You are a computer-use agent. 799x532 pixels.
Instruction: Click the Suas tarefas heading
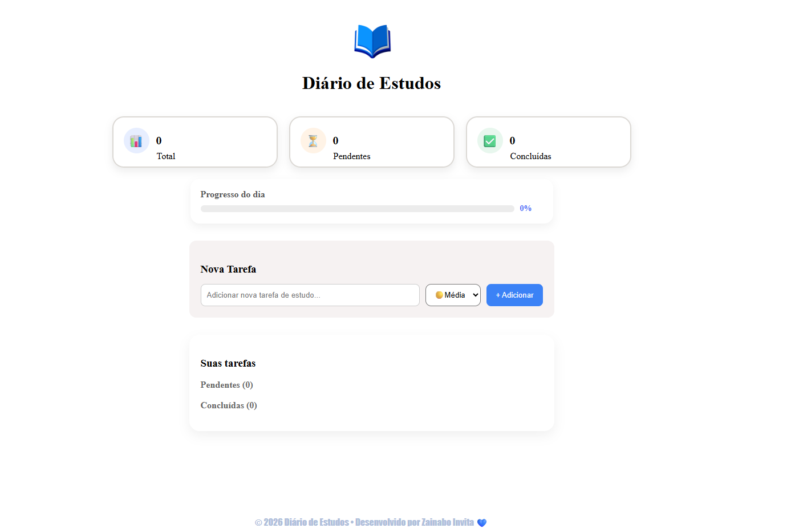pyautogui.click(x=228, y=363)
